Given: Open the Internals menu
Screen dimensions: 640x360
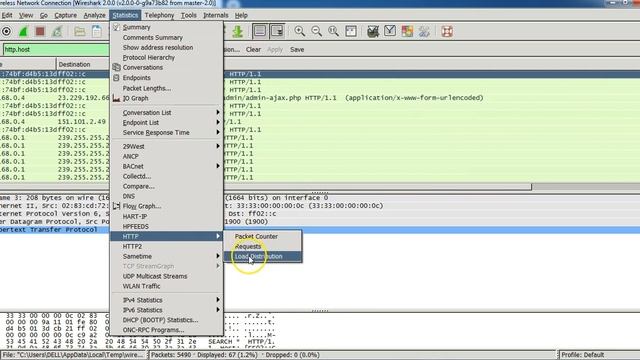Looking at the screenshot, I should (x=216, y=15).
